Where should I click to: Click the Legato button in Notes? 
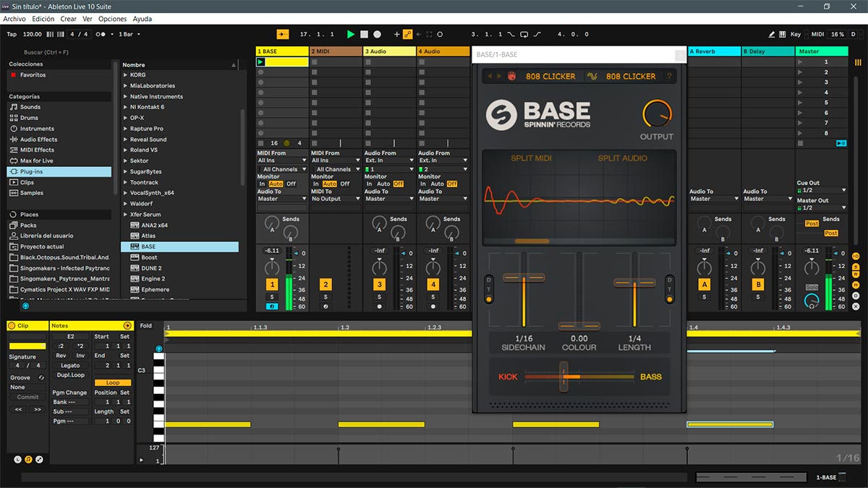tap(70, 366)
